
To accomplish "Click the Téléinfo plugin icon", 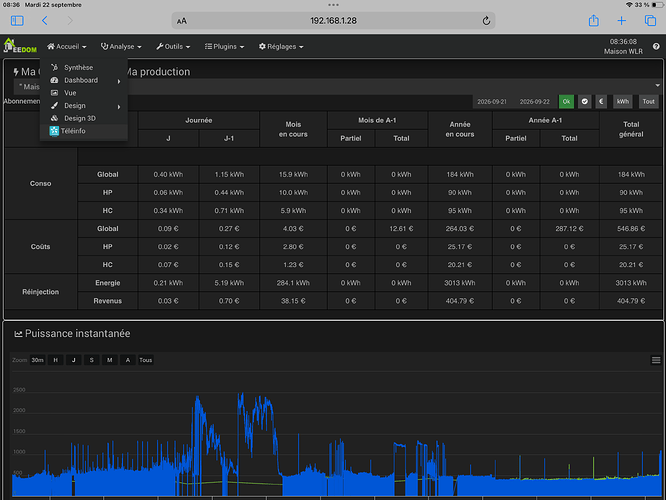I will (54, 131).
